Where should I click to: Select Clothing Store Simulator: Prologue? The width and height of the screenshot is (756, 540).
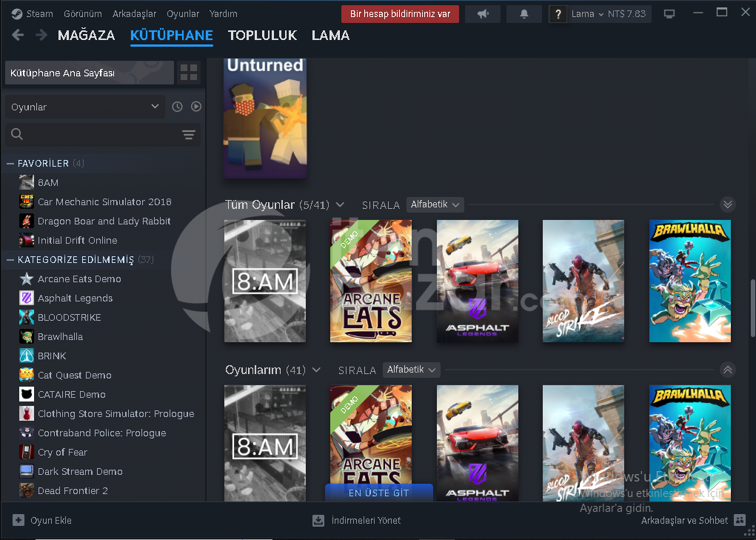[x=116, y=413]
